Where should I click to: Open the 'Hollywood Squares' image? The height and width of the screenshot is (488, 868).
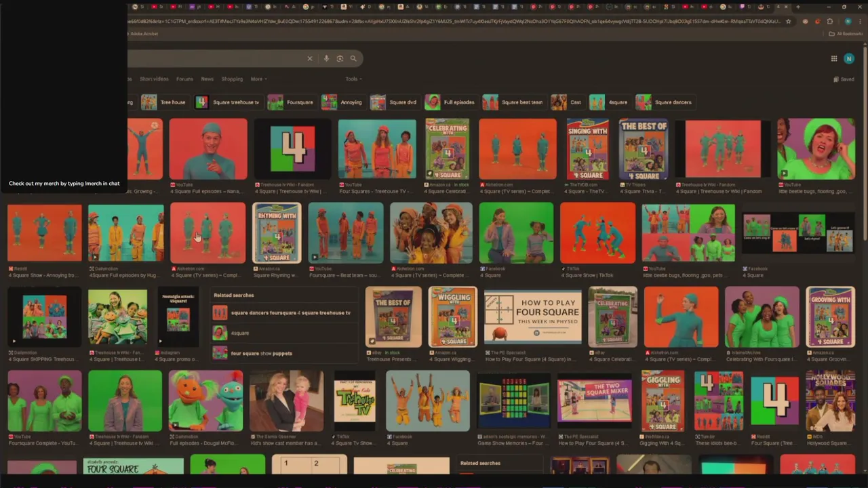click(x=830, y=401)
